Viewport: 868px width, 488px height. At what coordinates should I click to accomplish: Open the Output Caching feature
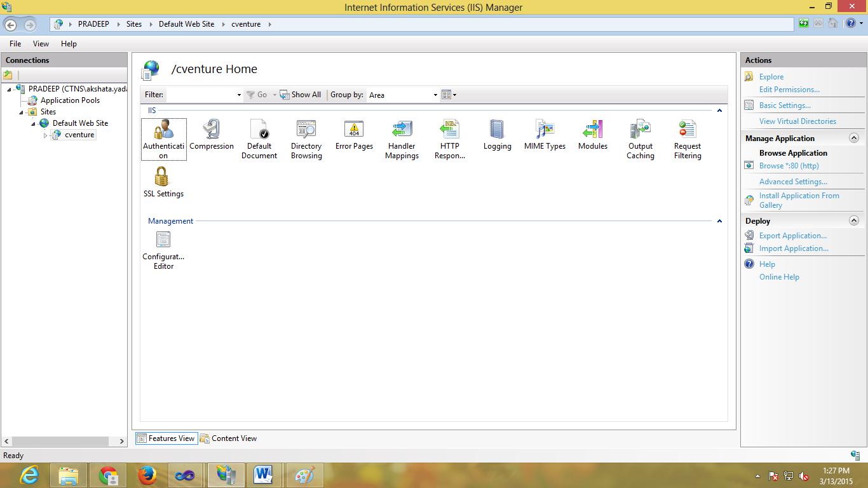[641, 139]
